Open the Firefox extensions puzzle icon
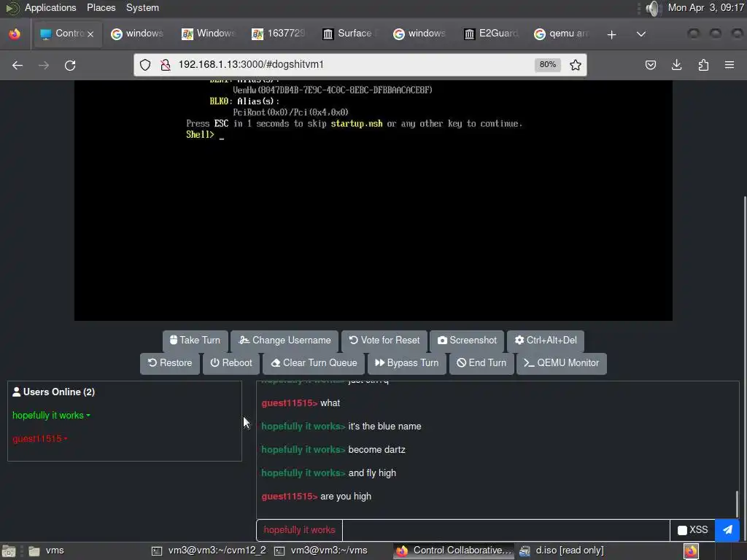 pos(703,65)
